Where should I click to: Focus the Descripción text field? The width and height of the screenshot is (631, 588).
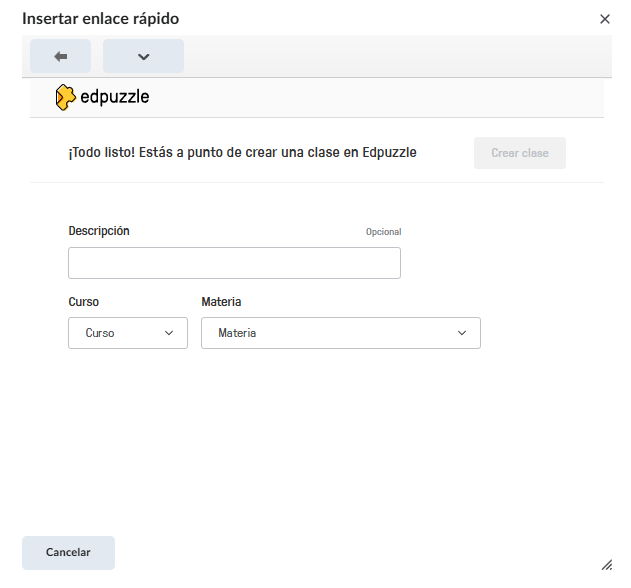click(234, 263)
